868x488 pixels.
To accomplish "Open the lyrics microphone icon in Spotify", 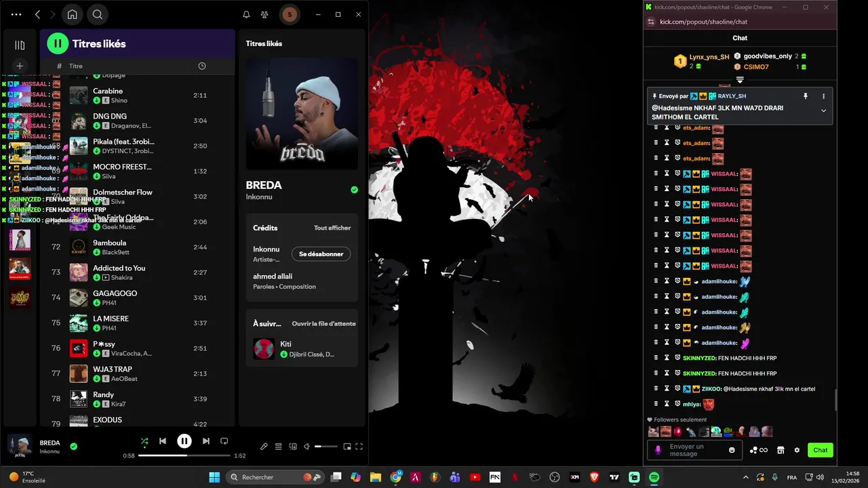I will (x=264, y=447).
